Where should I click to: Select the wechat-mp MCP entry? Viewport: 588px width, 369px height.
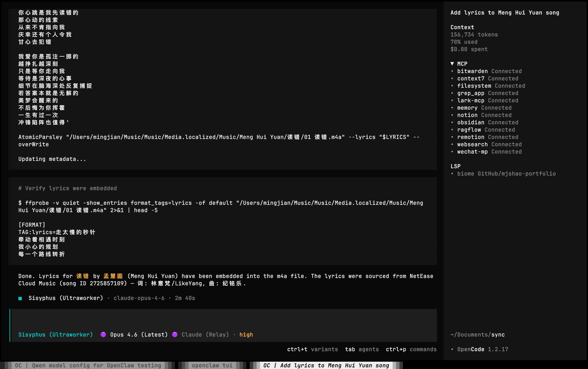[x=486, y=152]
